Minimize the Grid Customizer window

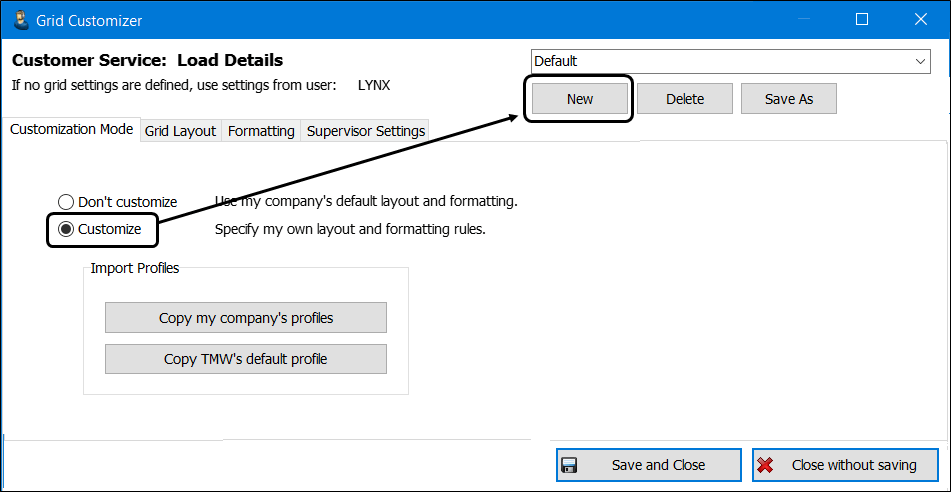pos(804,20)
